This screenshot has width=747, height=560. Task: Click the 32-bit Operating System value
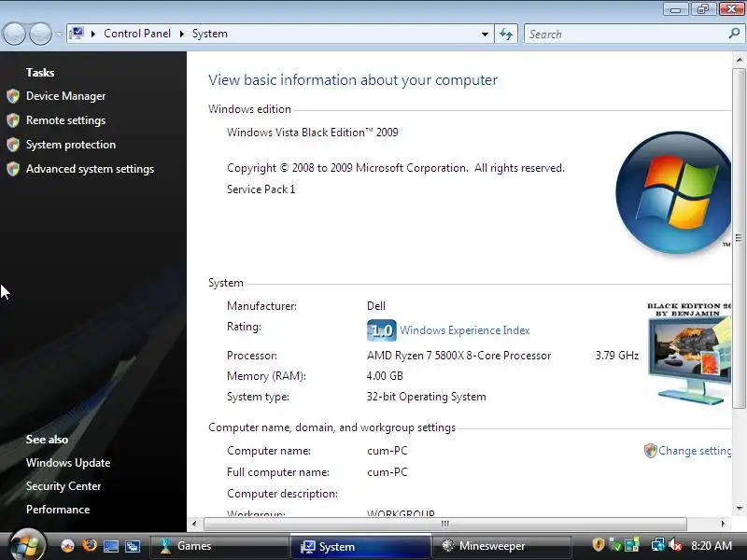point(427,397)
